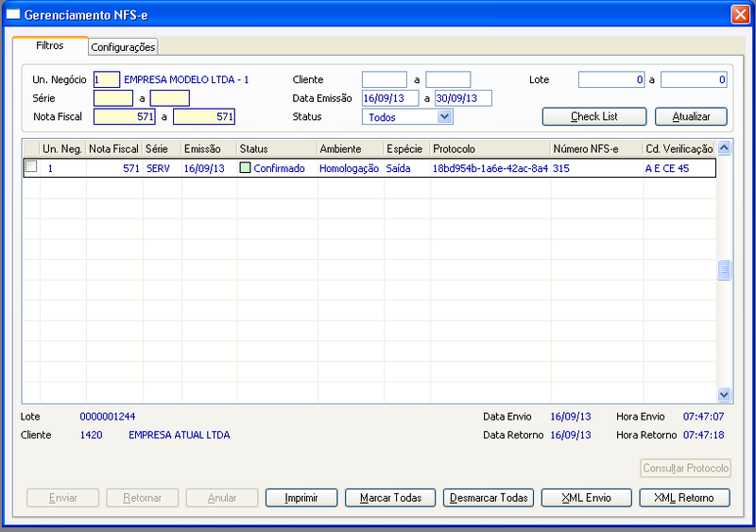Click Hora Retorno value 07:47:18
Viewport: 756px width, 532px height.
point(703,435)
